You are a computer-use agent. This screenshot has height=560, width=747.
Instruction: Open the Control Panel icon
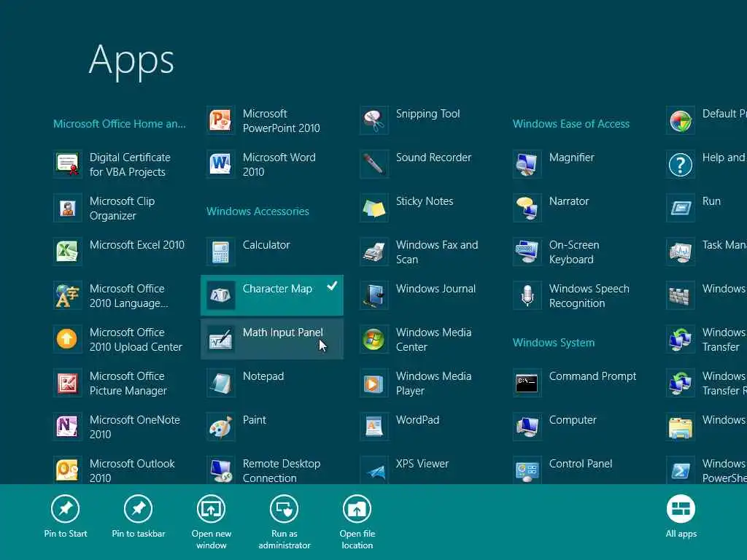[x=527, y=470]
